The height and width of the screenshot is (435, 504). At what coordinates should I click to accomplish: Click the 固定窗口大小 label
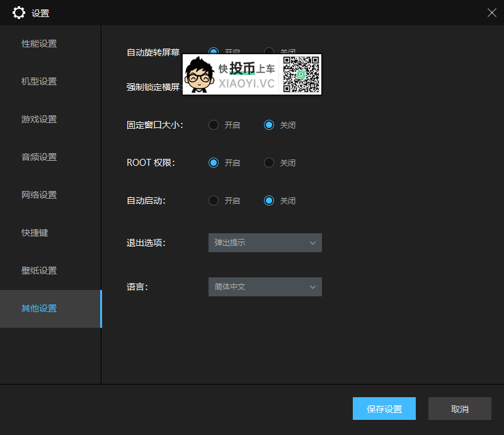coord(154,125)
